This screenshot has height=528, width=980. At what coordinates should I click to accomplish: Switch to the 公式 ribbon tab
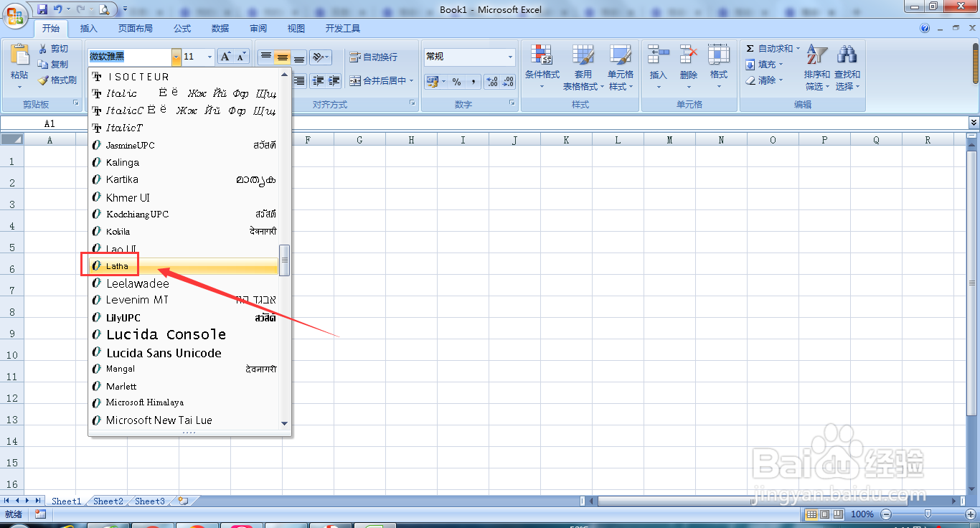[x=182, y=29]
